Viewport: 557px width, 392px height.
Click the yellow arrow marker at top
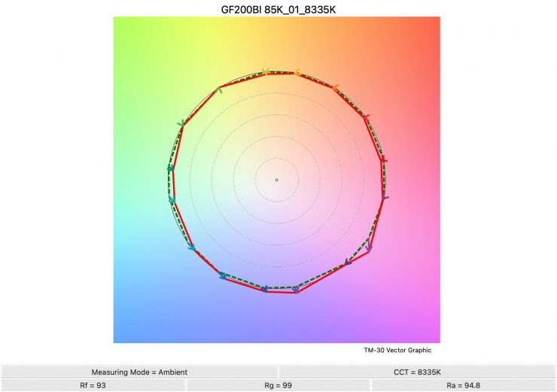point(265,71)
